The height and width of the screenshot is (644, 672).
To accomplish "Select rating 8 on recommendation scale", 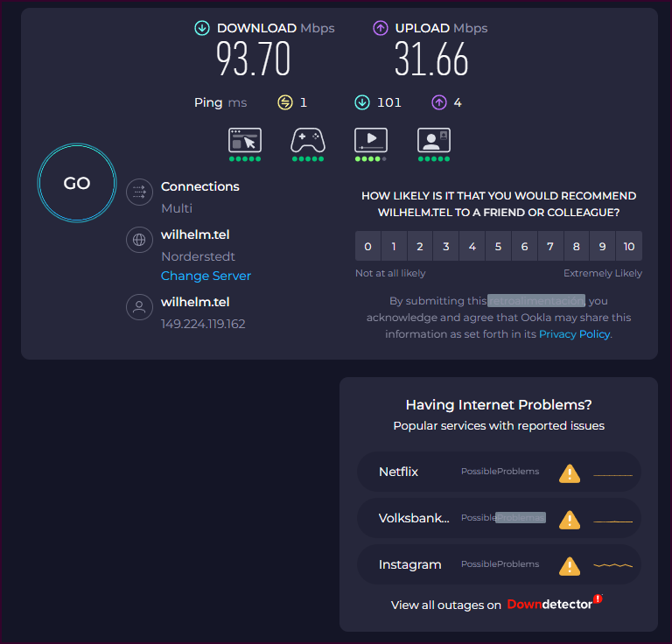I will pos(577,246).
